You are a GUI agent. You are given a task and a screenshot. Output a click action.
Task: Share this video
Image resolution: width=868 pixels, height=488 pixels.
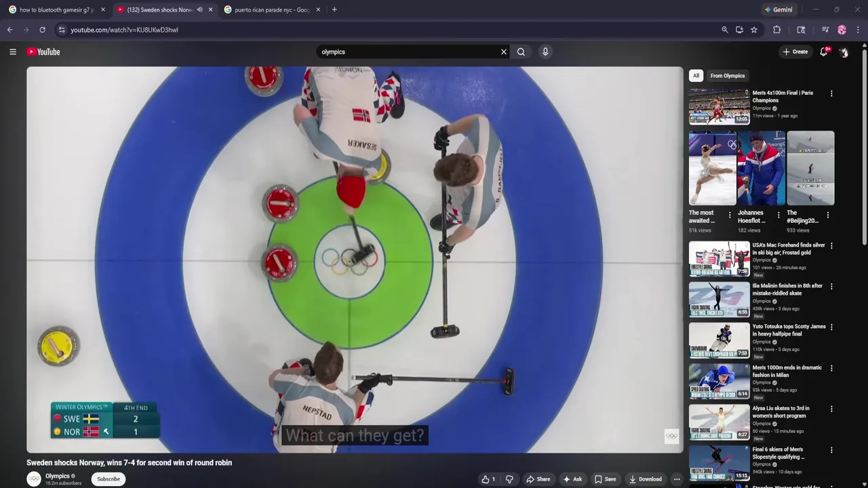pyautogui.click(x=538, y=479)
